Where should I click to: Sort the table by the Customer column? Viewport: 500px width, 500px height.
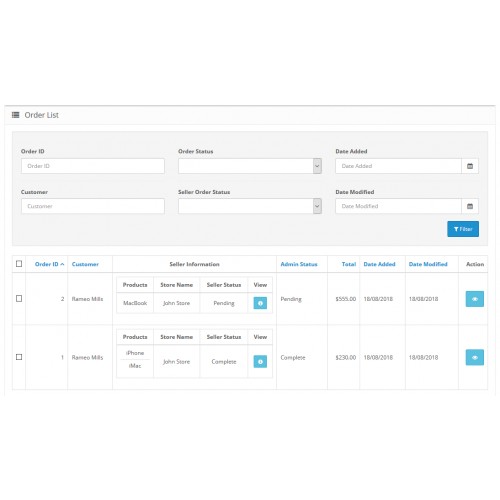tap(85, 264)
